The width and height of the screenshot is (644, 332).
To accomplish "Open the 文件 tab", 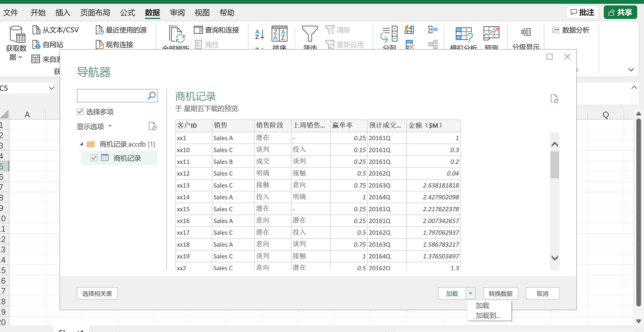I will click(11, 12).
